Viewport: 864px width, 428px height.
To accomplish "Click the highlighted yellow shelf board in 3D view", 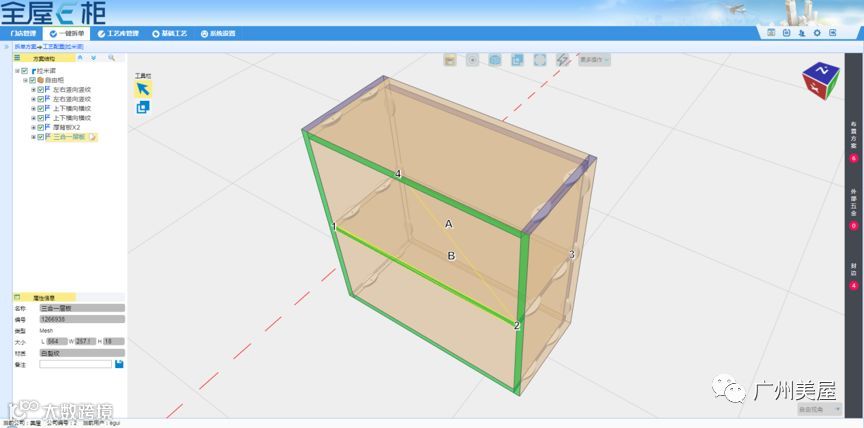I will click(424, 275).
